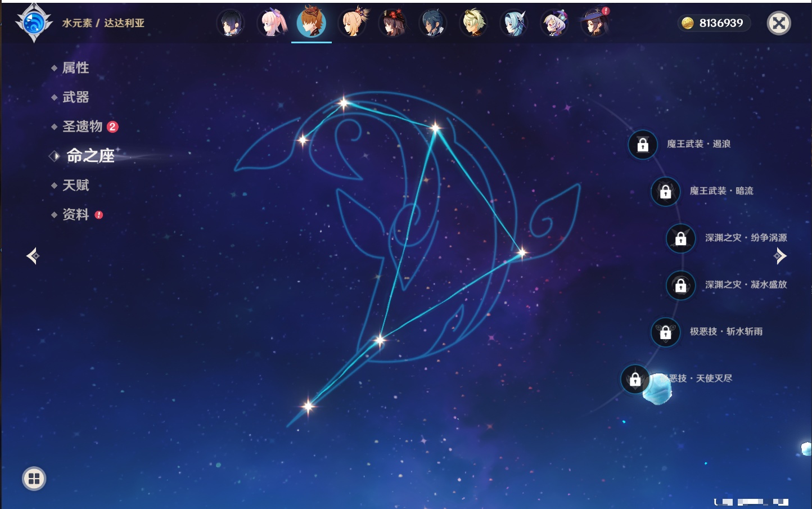Open the 武器 weapon menu
The width and height of the screenshot is (812, 509).
point(75,97)
